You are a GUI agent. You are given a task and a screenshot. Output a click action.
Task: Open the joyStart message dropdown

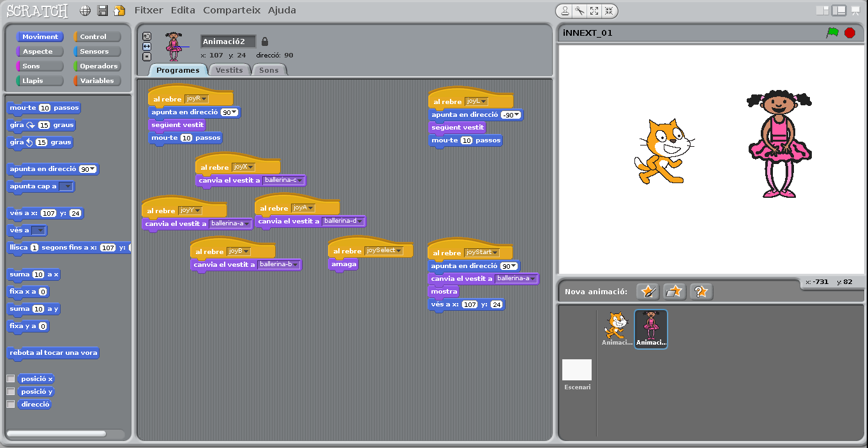[x=482, y=253]
